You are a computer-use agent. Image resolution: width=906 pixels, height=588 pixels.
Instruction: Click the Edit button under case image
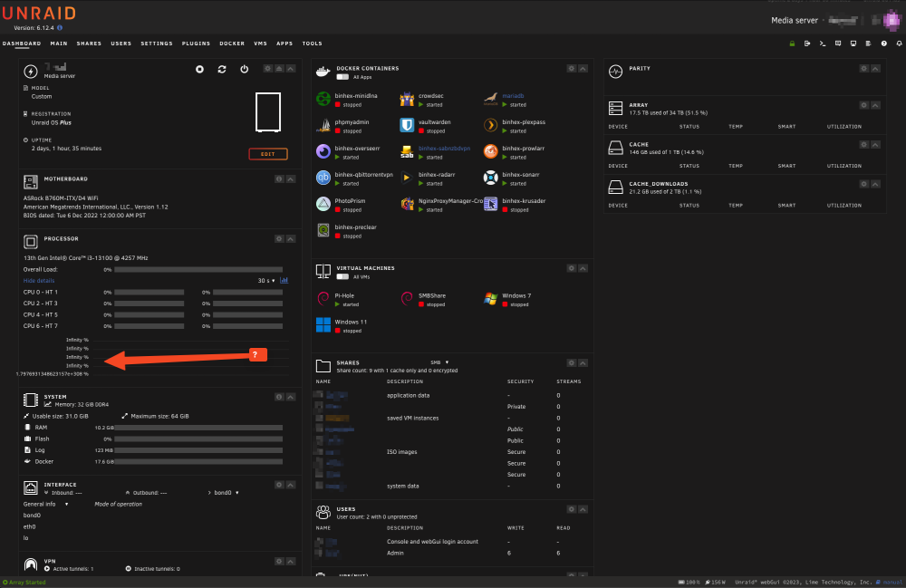click(x=268, y=154)
